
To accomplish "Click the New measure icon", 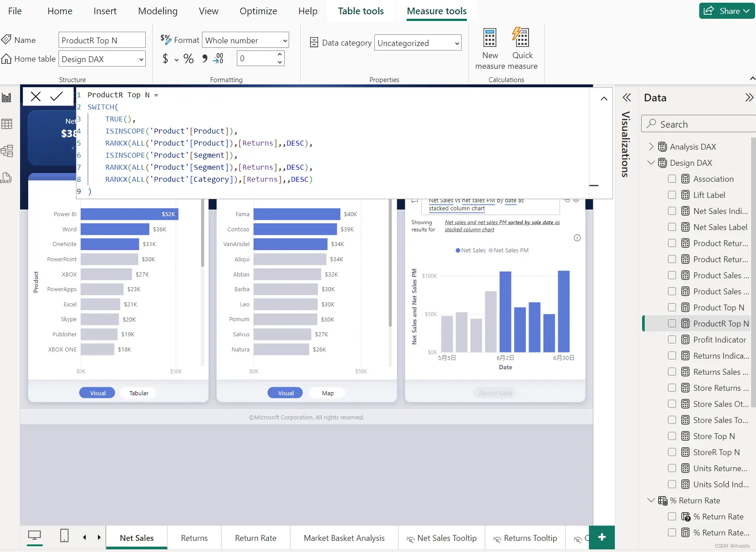I will (490, 38).
